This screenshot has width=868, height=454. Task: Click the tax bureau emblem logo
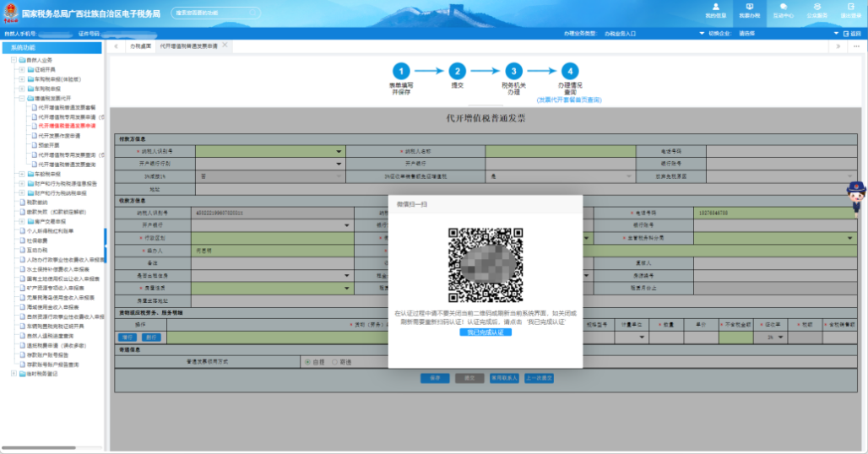(10, 14)
